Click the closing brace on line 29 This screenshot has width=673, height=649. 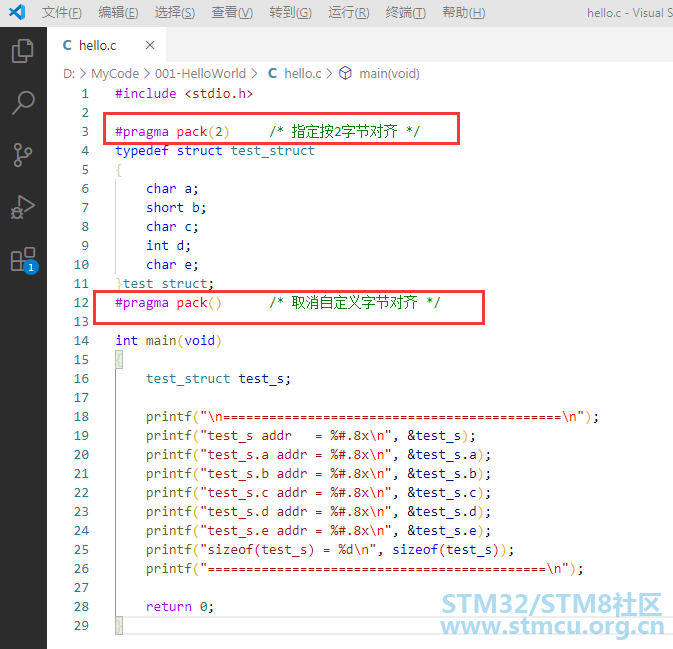(119, 625)
